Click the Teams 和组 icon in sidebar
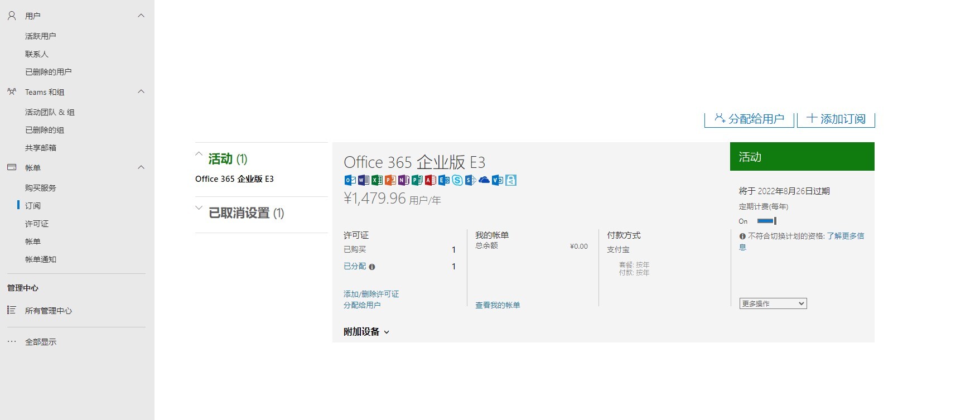Screen dimensions: 980x420 coord(12,92)
